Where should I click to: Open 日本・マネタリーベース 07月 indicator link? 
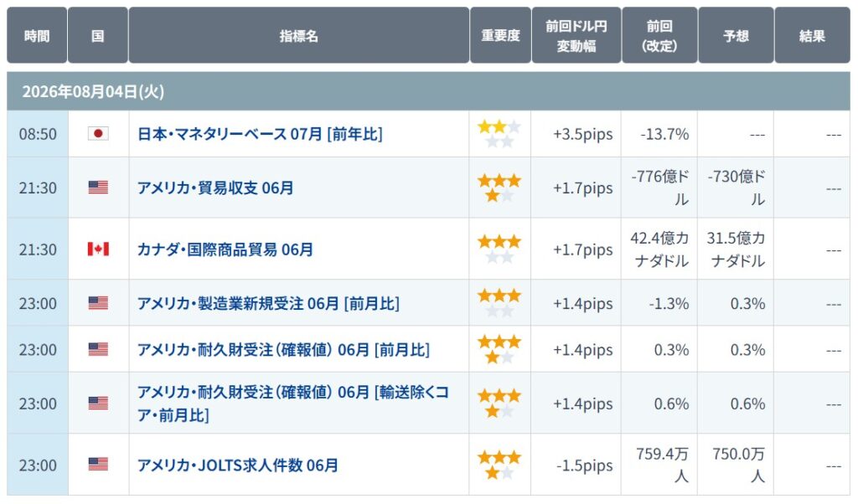click(260, 134)
